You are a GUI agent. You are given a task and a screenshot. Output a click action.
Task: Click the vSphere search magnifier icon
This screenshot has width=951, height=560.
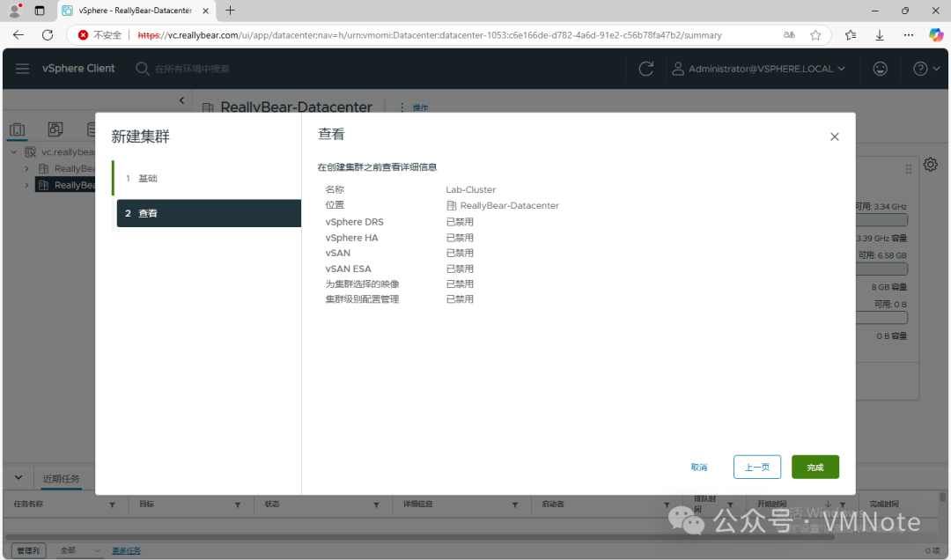click(x=142, y=69)
